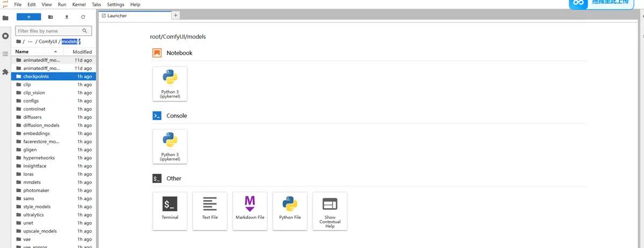The width and height of the screenshot is (644, 248).
Task: Open the Extension Manager puzzle icon
Action: point(5,71)
